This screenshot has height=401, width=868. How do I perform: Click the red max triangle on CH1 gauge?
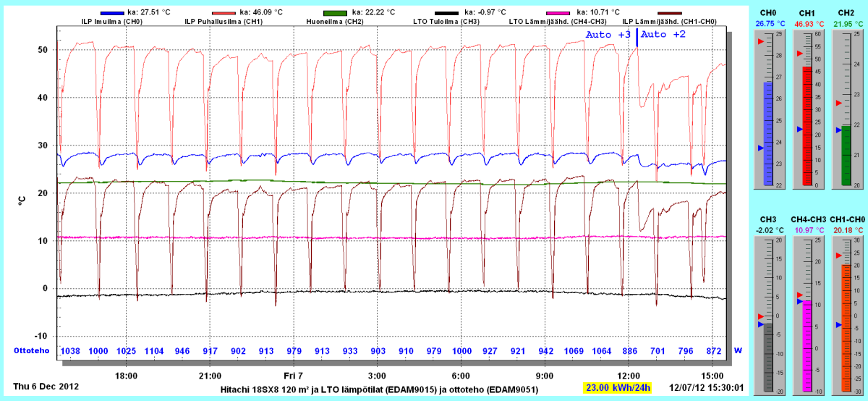point(799,54)
